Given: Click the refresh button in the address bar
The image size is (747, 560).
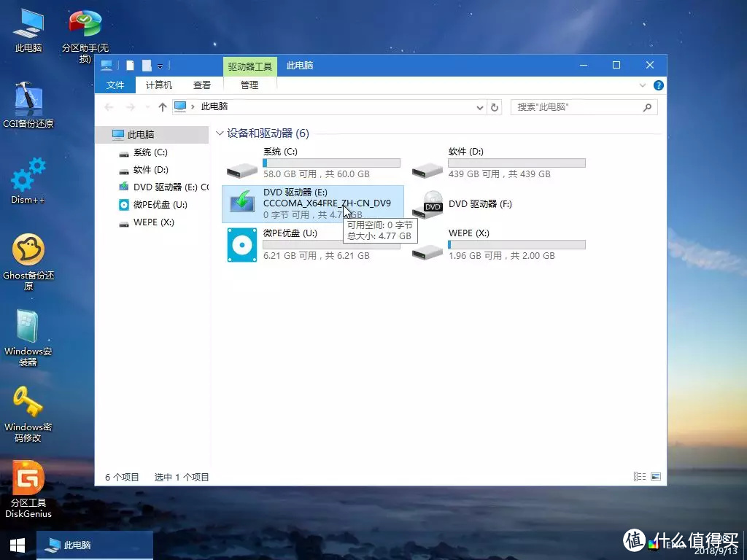Looking at the screenshot, I should (495, 106).
